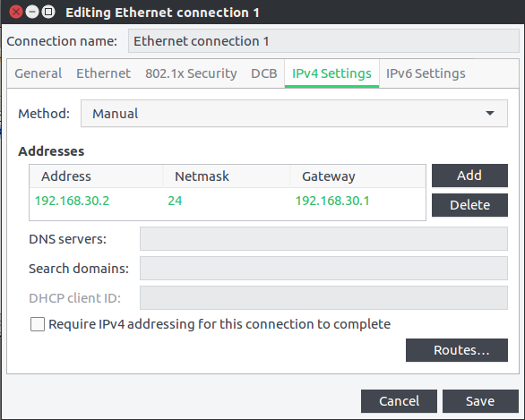Viewport: 525px width, 420px height.
Task: Delete the selected address row
Action: (x=469, y=205)
